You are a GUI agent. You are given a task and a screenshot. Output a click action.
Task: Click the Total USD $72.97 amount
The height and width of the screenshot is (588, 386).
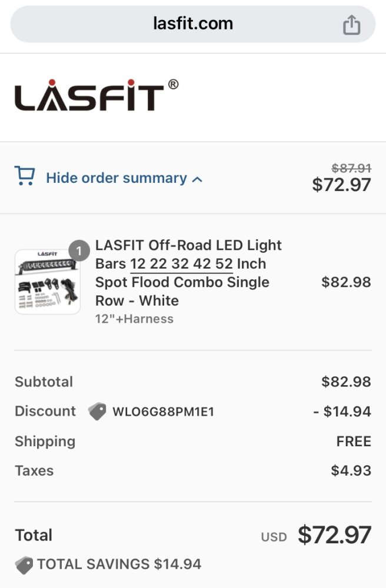click(x=334, y=534)
